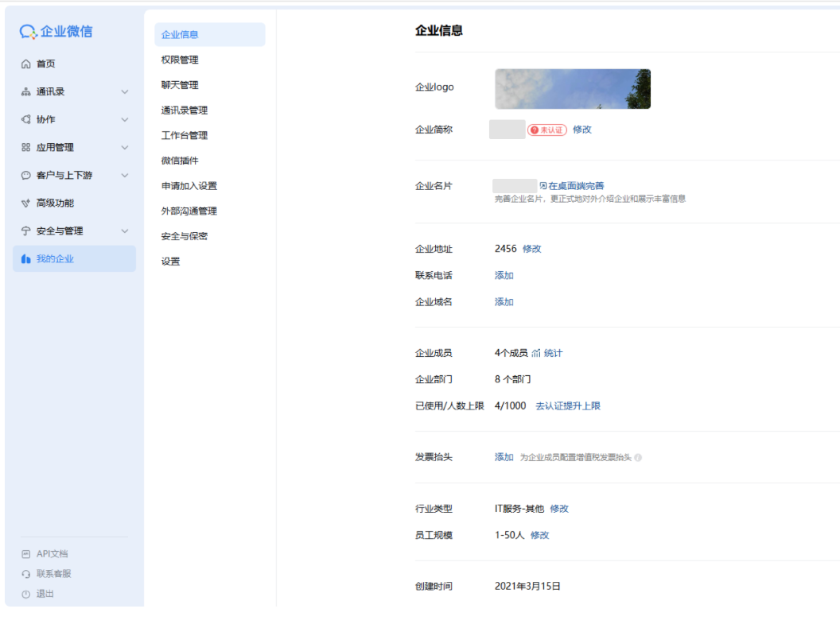
Task: Click the red 未认证 badge
Action: 547,130
